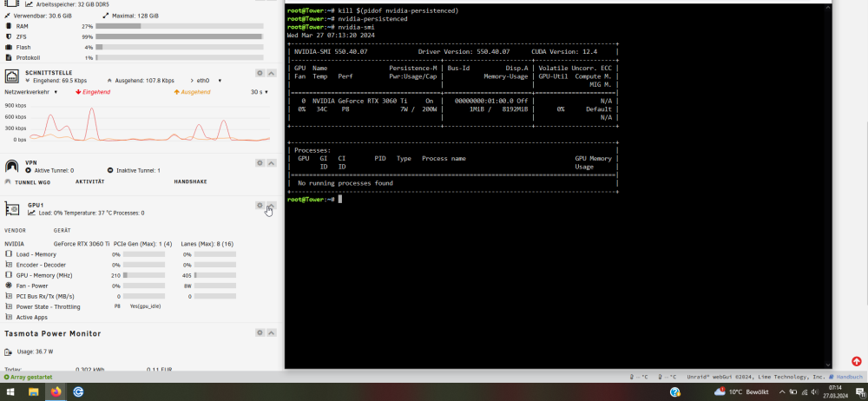Click the Yes(gpu_idle) throttling value
Screen dimensions: 868x401
coord(145,306)
